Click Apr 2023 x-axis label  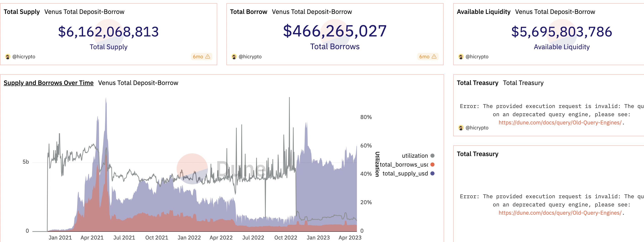pos(350,238)
